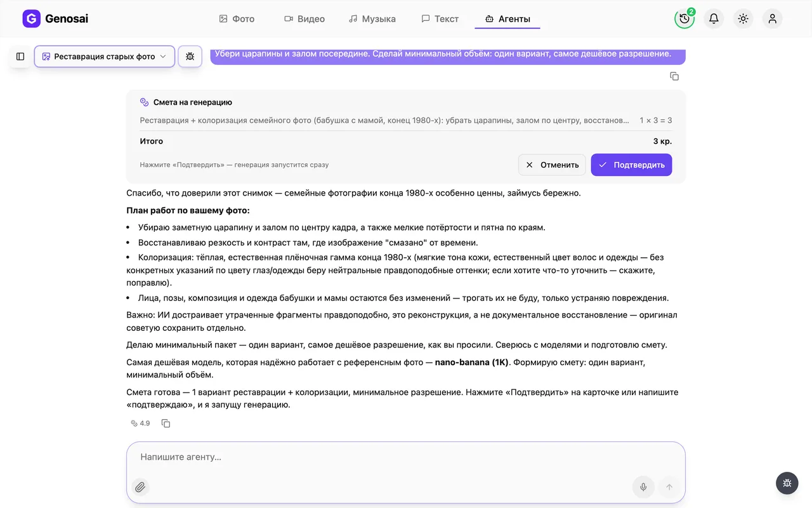The width and height of the screenshot is (812, 508).
Task: Click Подтвердить to start generation
Action: [631, 164]
